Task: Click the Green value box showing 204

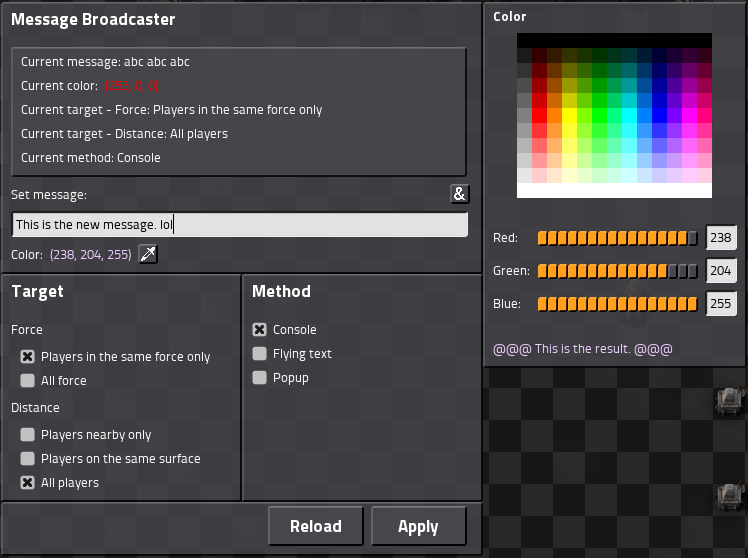Action: [x=721, y=271]
